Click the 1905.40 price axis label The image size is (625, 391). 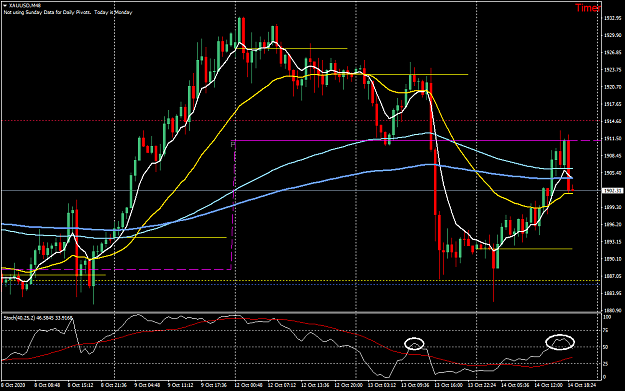tap(613, 173)
